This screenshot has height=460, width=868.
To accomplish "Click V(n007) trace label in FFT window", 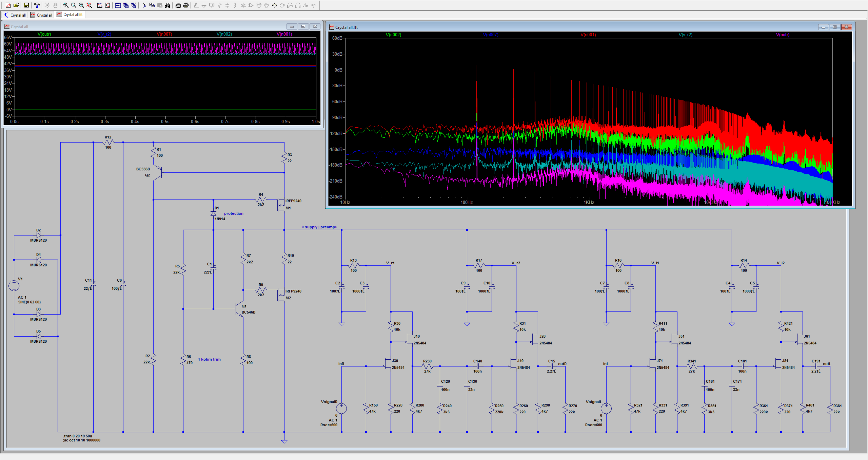I will pos(491,35).
